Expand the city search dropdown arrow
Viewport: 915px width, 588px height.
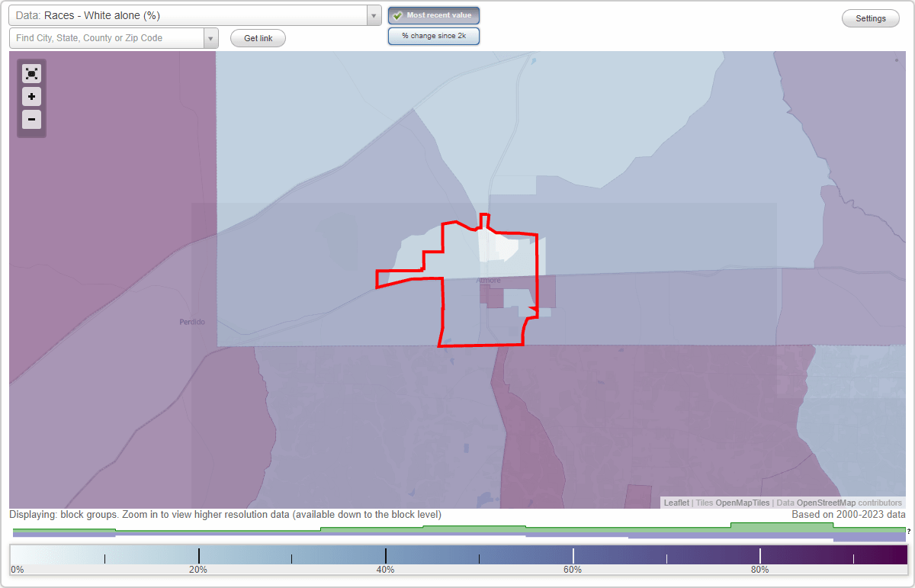coord(211,37)
